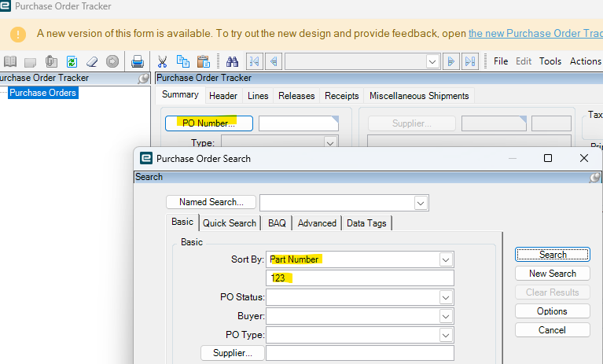Viewport: 603px width, 364px height.
Task: Click the PO Number... button
Action: (209, 123)
